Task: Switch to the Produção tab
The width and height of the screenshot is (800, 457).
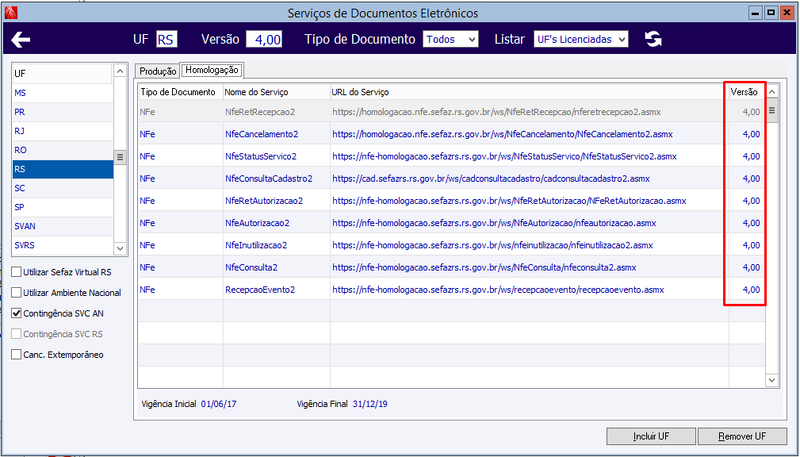Action: tap(158, 71)
